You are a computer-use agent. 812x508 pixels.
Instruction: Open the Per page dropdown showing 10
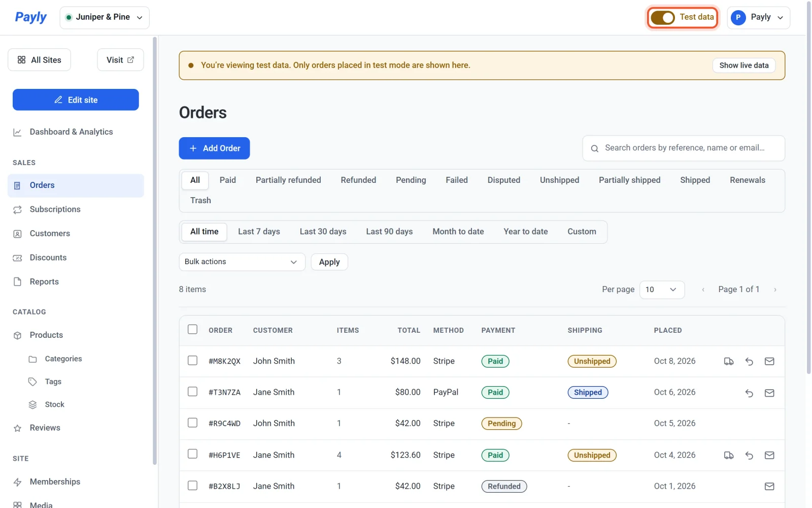point(662,290)
